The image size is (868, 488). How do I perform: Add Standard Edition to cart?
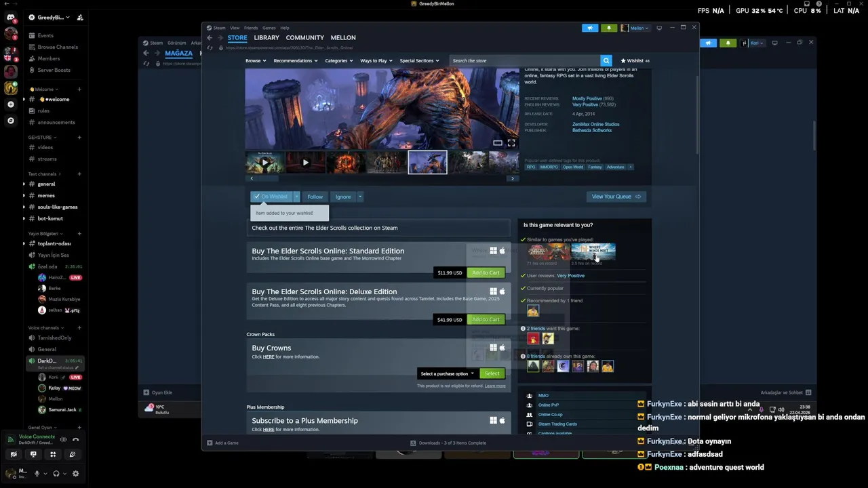pos(486,272)
